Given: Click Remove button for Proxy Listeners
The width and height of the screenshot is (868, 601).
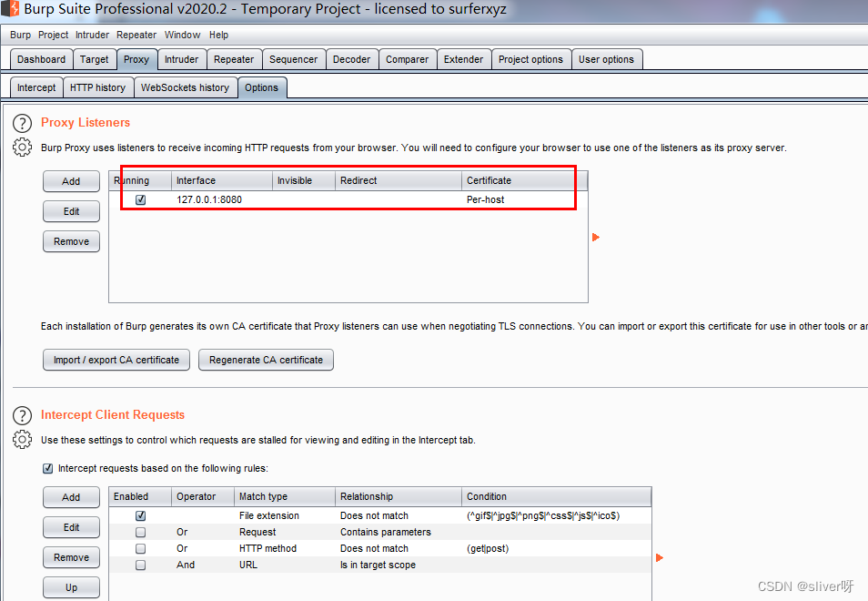Looking at the screenshot, I should click(71, 241).
